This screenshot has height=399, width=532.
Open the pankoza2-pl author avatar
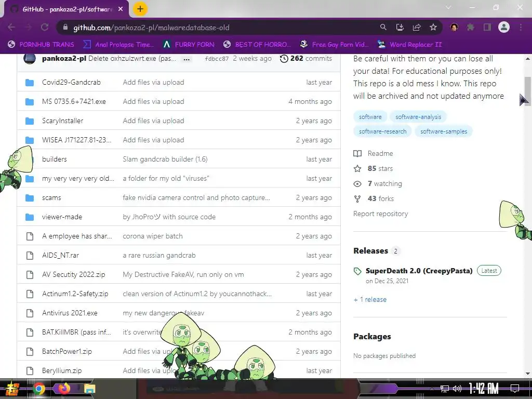30,58
